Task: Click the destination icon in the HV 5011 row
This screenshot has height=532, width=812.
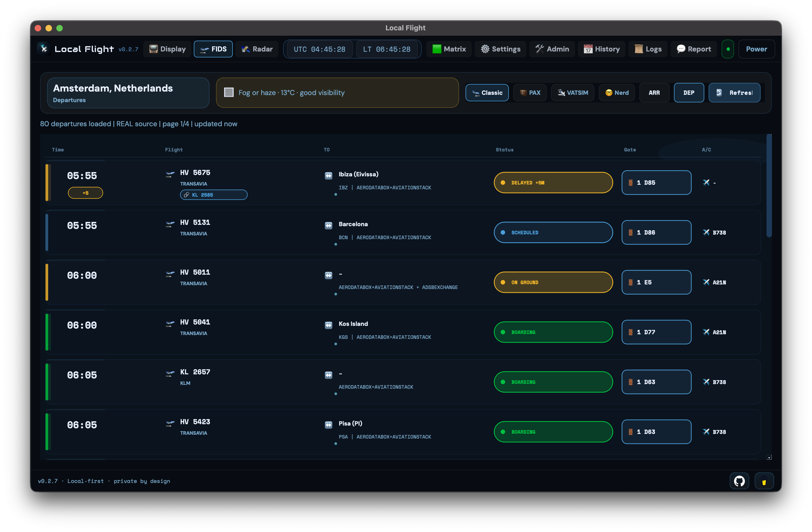Action: (328, 275)
